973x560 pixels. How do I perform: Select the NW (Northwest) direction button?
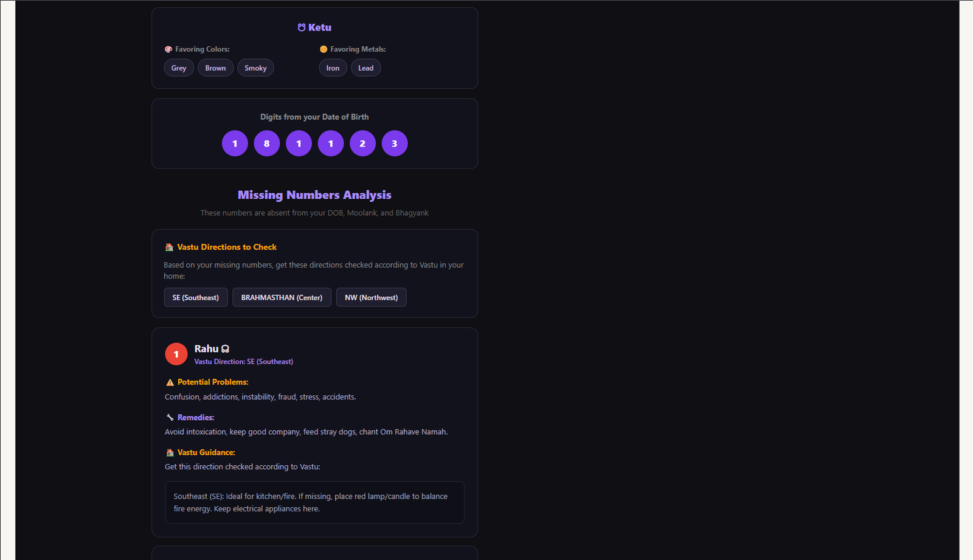pos(371,297)
